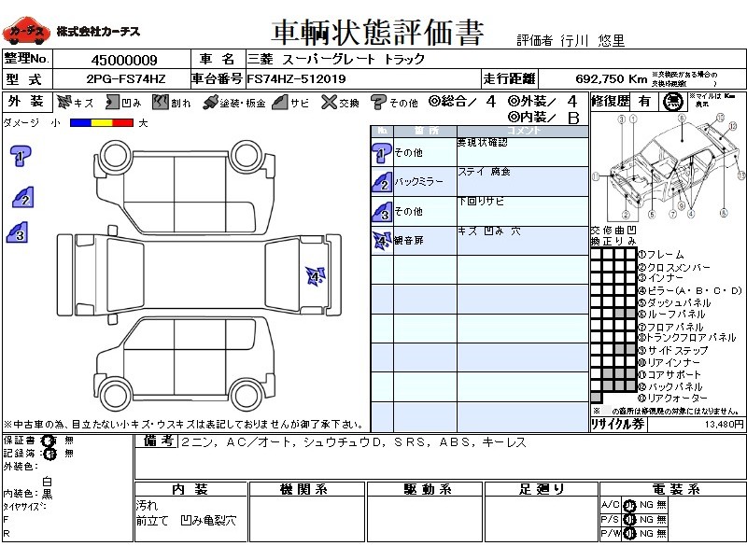Click the 総合 overall score 4
The width and height of the screenshot is (747, 560).
(491, 101)
